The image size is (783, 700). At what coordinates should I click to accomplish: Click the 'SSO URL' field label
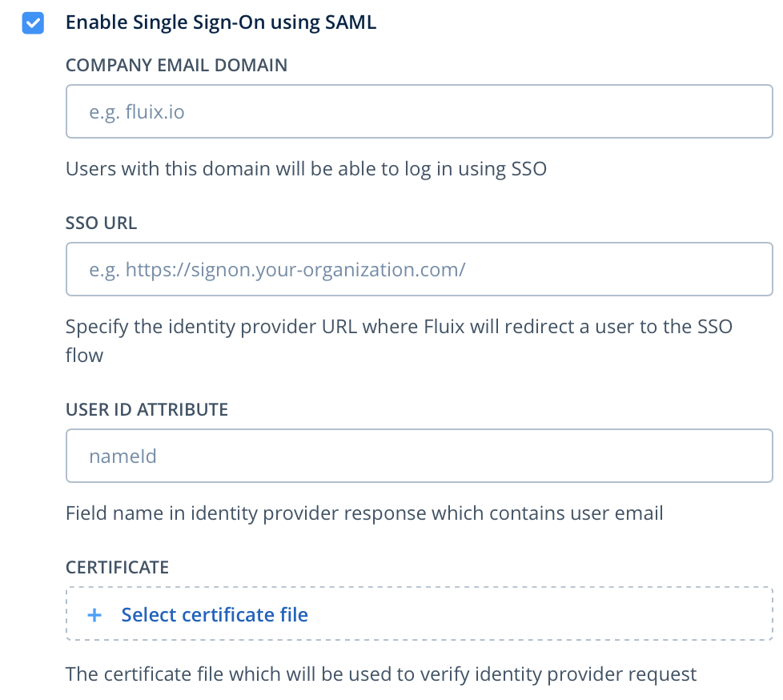click(101, 223)
